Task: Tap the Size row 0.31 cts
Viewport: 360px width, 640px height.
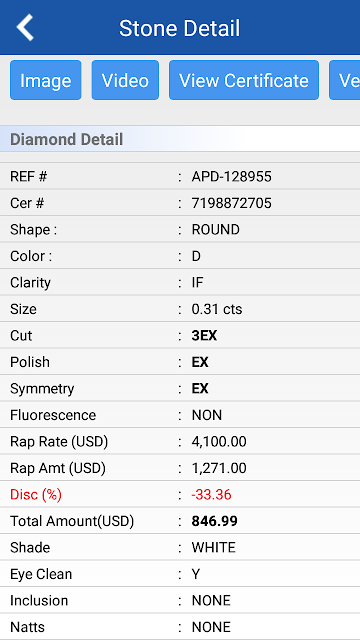Action: point(180,309)
